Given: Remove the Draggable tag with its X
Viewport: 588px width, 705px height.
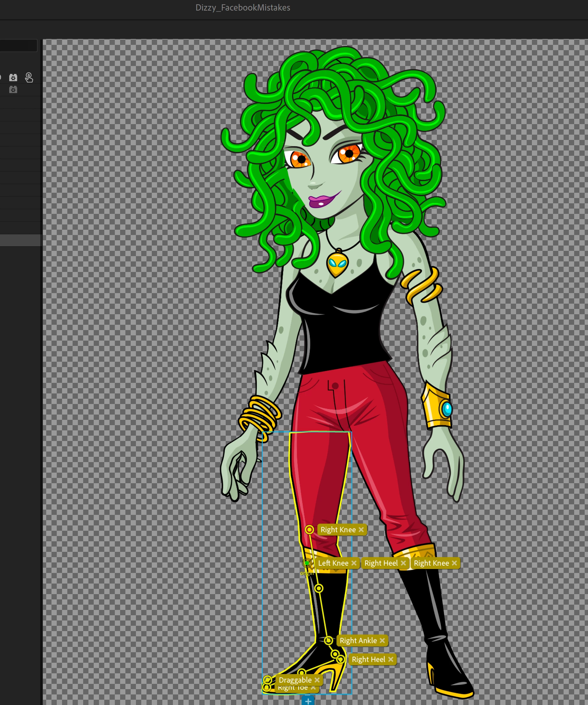Looking at the screenshot, I should (x=317, y=680).
